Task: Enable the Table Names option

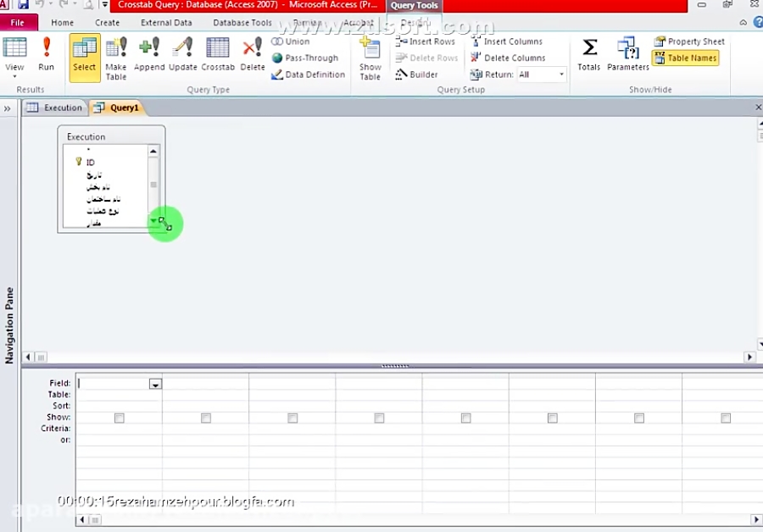Action: 685,58
